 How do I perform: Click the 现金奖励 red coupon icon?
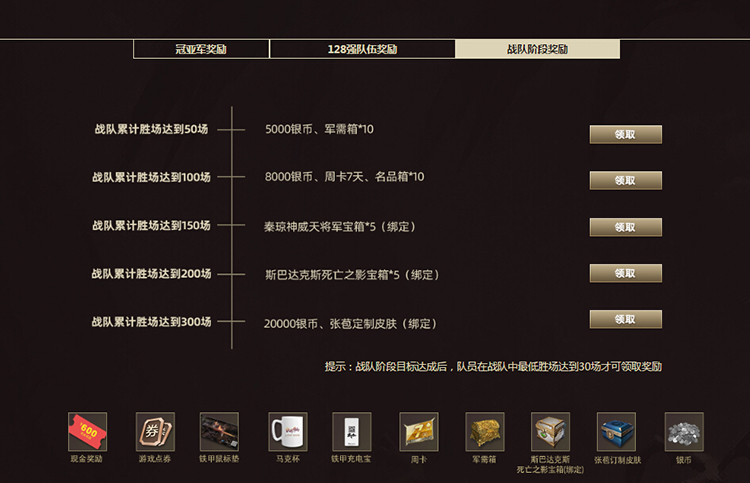click(x=87, y=432)
